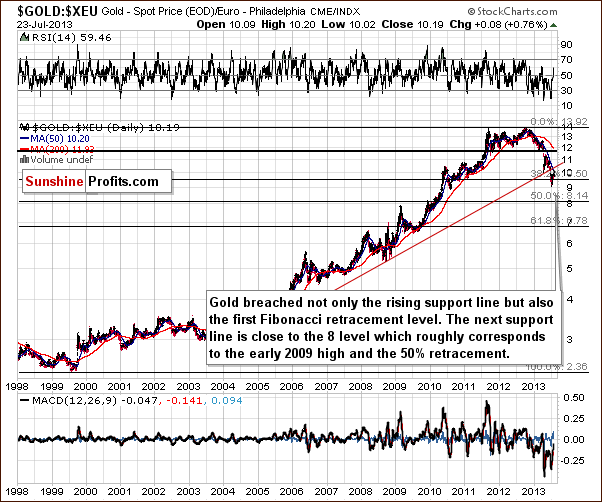
Task: Click the Chg +0.08 (+0.76%) value
Action: click(498, 25)
